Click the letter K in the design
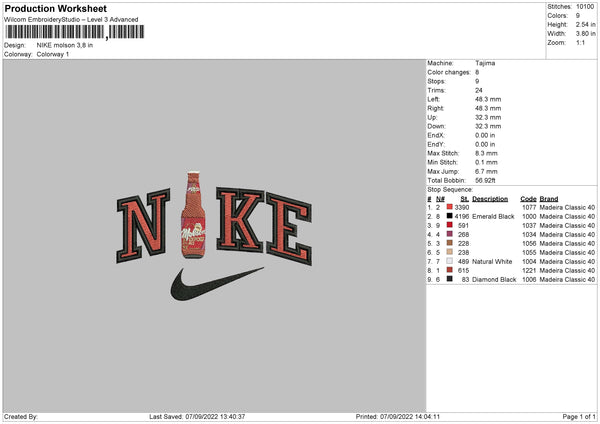The height and width of the screenshot is (424, 600). pyautogui.click(x=240, y=219)
